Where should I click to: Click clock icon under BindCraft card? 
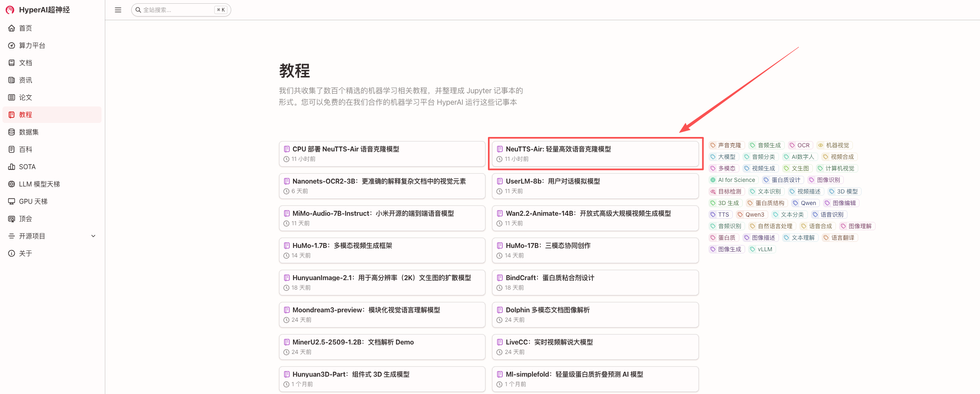pos(499,288)
